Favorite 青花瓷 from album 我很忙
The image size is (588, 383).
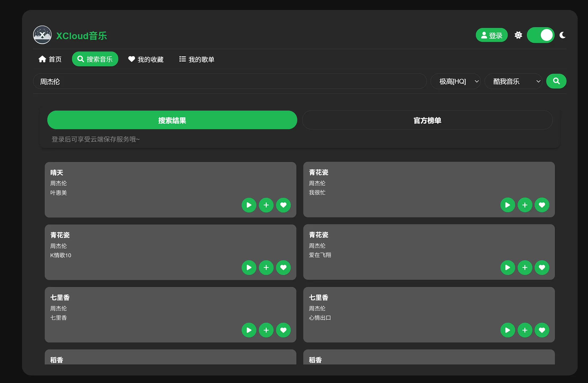(x=542, y=205)
